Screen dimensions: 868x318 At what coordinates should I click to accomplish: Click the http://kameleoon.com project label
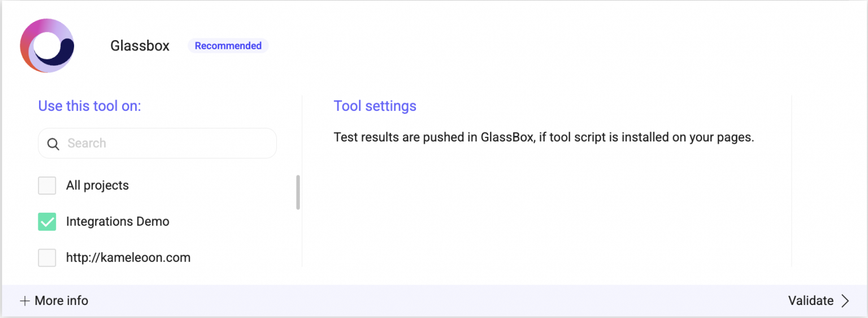(128, 258)
